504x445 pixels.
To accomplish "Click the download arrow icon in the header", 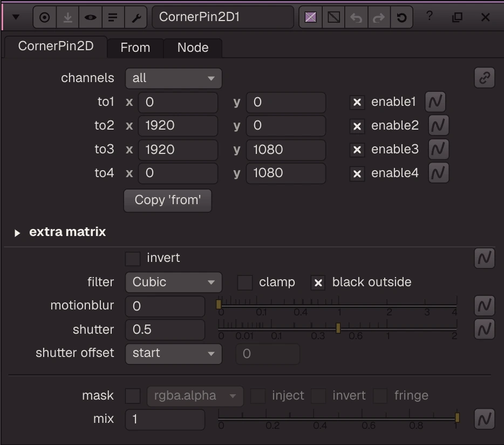I will pyautogui.click(x=67, y=17).
